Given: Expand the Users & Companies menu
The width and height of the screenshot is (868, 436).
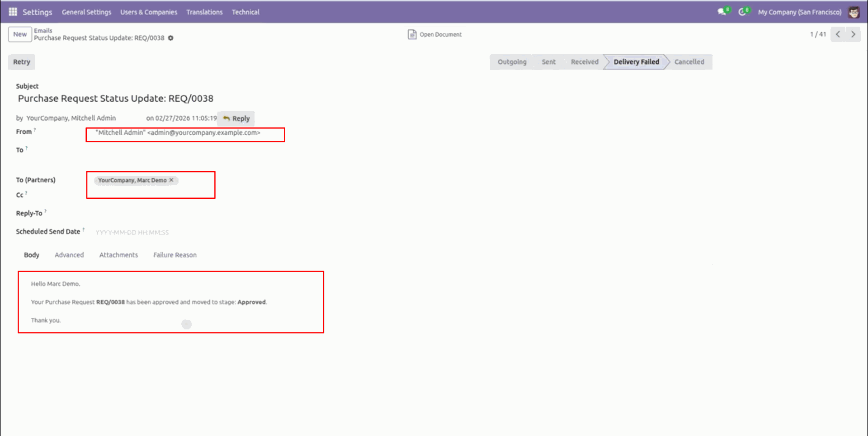Looking at the screenshot, I should [149, 12].
